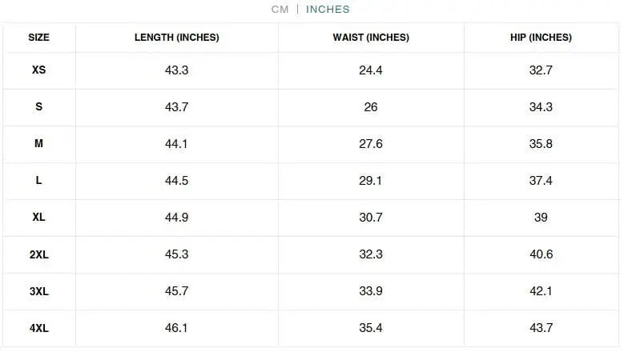Click the hip value 39 cell
This screenshot has width=624, height=364.
[541, 218]
